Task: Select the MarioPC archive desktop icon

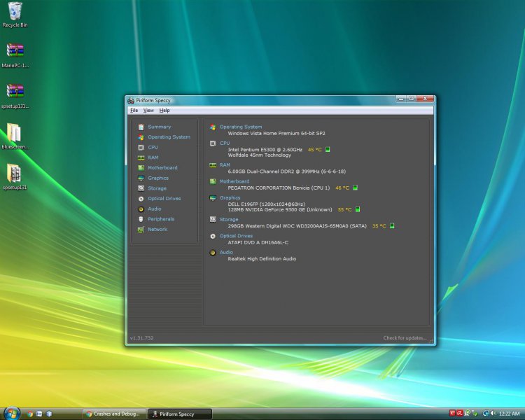Action: tap(15, 55)
